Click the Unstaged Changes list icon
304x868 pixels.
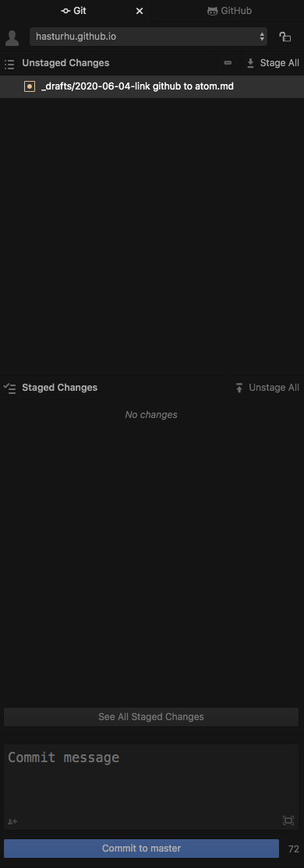tap(9, 64)
